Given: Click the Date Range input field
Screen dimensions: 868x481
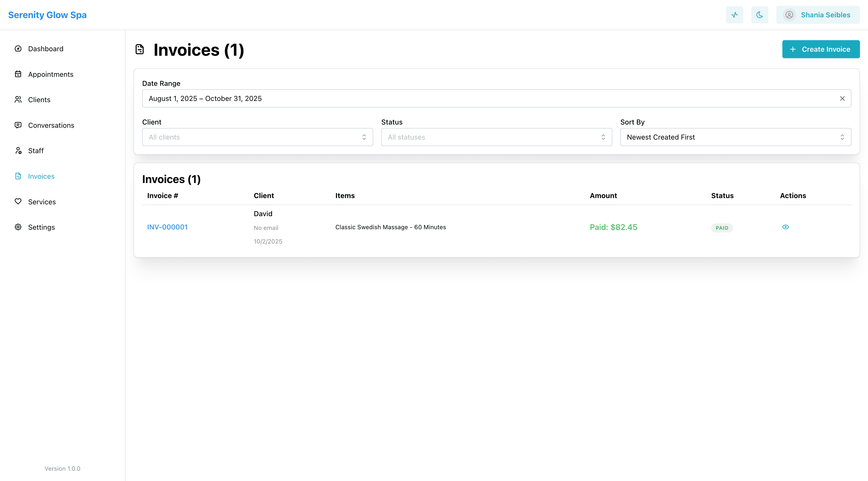Looking at the screenshot, I should (404, 98).
